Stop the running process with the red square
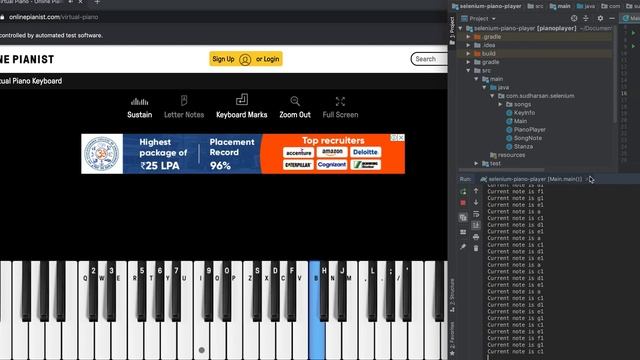Image resolution: width=640 pixels, height=360 pixels. coord(463,203)
